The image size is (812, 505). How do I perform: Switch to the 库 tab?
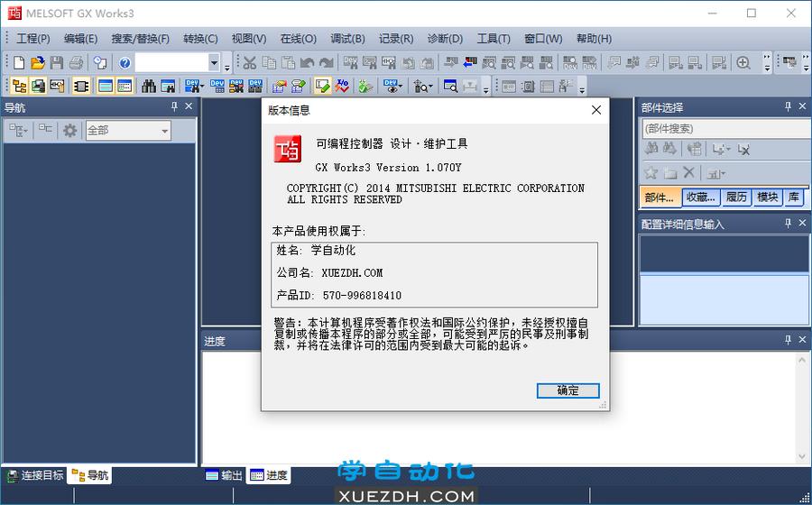pos(793,197)
